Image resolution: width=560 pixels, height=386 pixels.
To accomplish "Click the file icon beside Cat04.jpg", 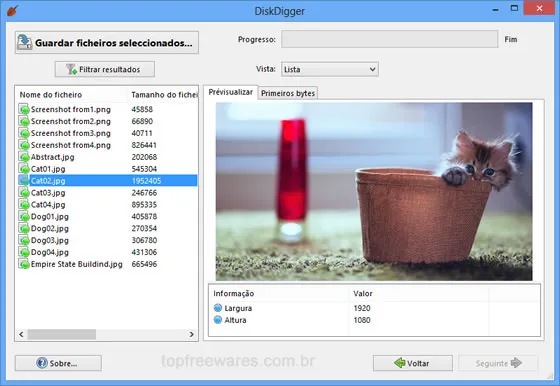I will tap(24, 205).
